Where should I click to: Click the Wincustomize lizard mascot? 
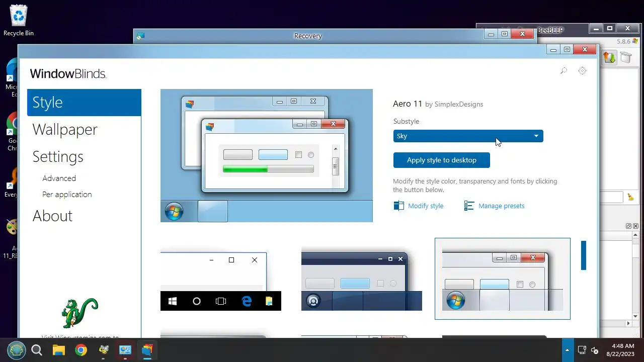pos(79,313)
